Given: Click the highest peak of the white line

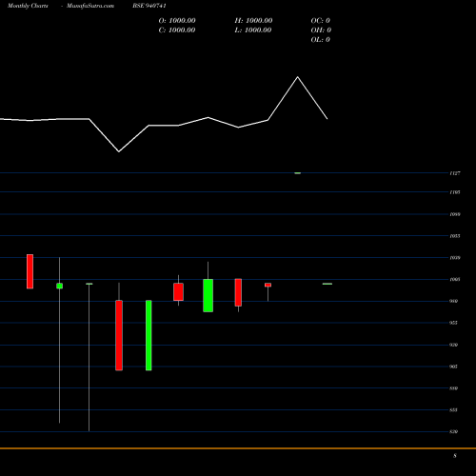Looking at the screenshot, I should click(298, 77).
